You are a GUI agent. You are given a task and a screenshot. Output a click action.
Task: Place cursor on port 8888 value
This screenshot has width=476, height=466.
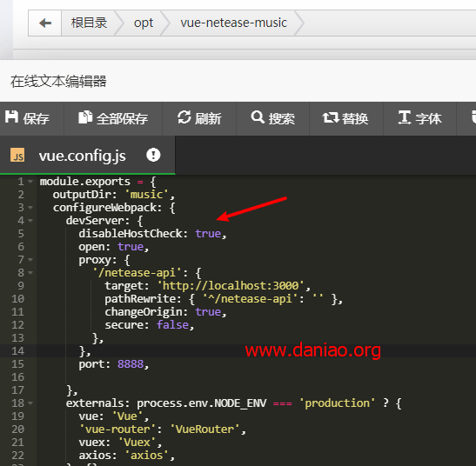click(x=131, y=364)
